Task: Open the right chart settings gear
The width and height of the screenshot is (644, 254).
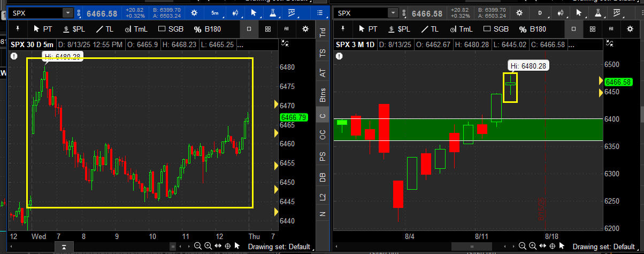Action: click(519, 12)
